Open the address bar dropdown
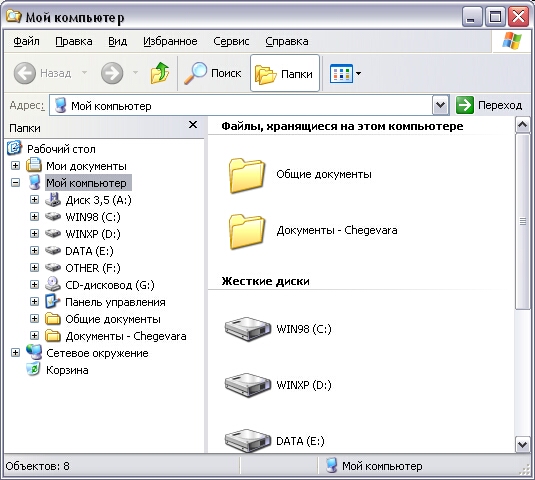 point(440,105)
